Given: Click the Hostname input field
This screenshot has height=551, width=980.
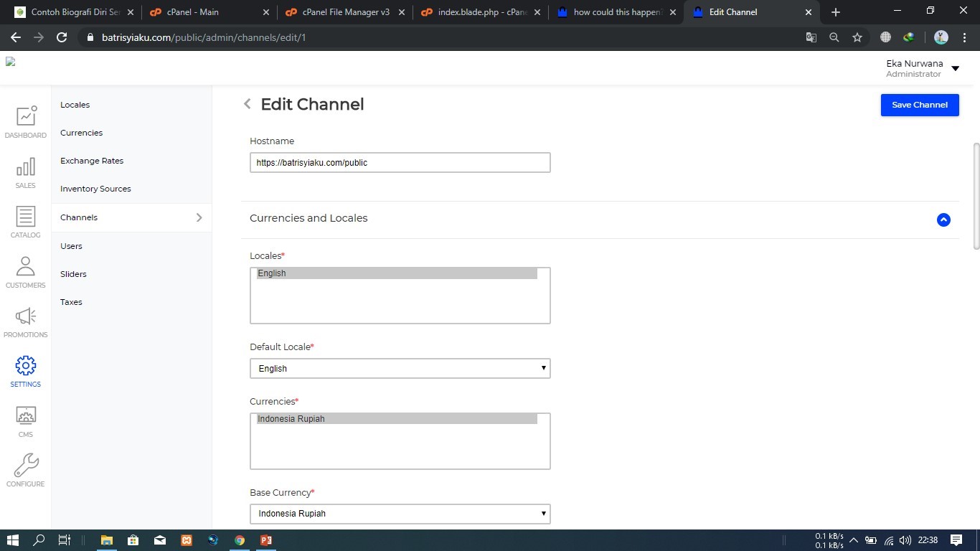Looking at the screenshot, I should tap(400, 162).
